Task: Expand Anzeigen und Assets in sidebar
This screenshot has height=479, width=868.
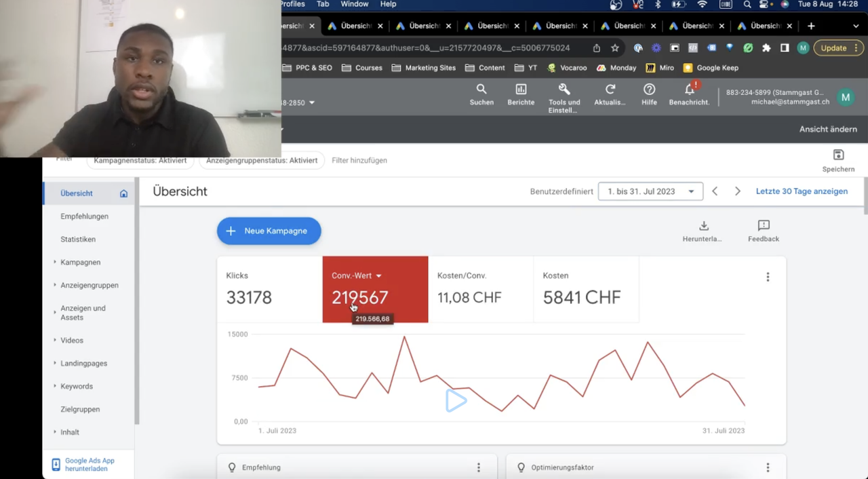Action: point(55,312)
